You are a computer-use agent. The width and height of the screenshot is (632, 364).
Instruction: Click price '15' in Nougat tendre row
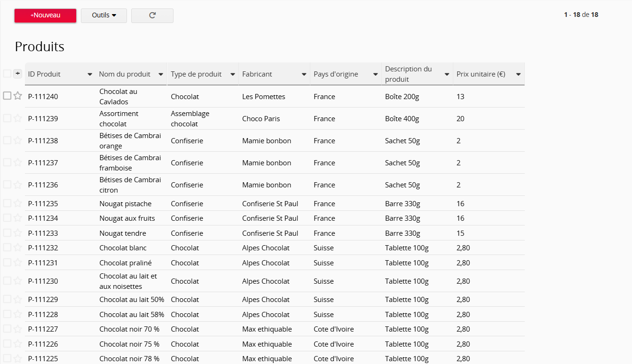pyautogui.click(x=460, y=233)
